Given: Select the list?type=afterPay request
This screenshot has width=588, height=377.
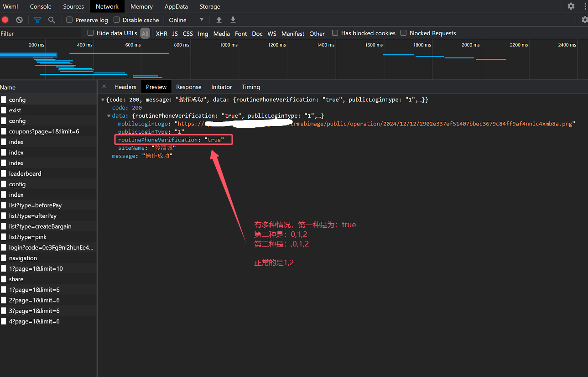Looking at the screenshot, I should (x=48, y=215).
